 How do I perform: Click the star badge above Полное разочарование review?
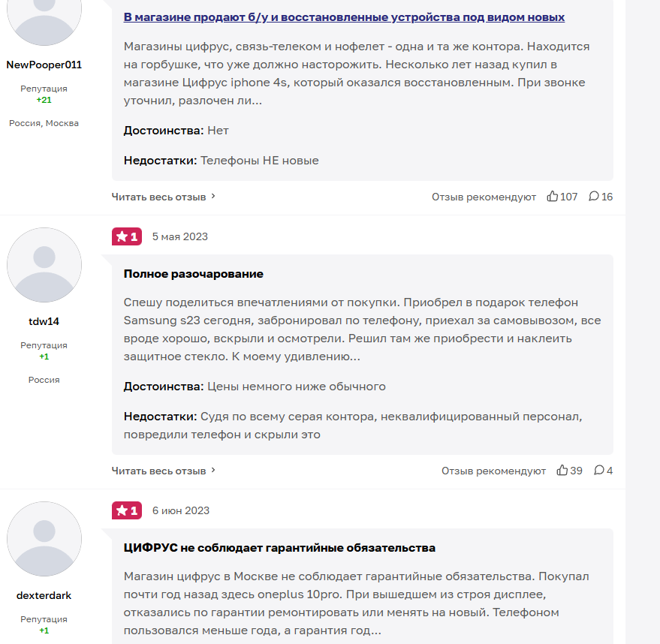[126, 236]
